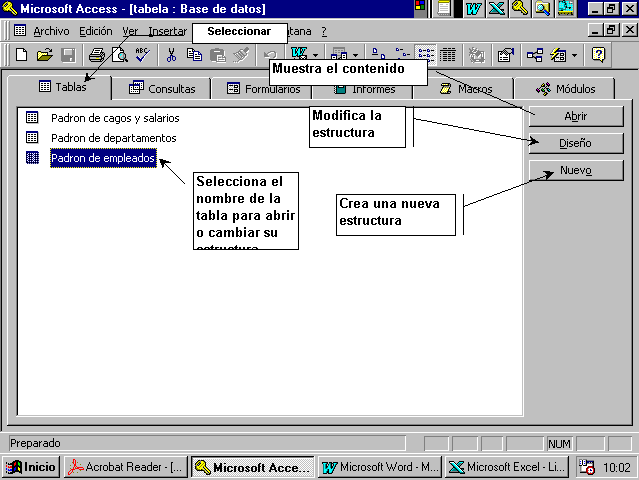The height and width of the screenshot is (480, 639).
Task: Switch to the Formularios tab
Action: click(263, 88)
